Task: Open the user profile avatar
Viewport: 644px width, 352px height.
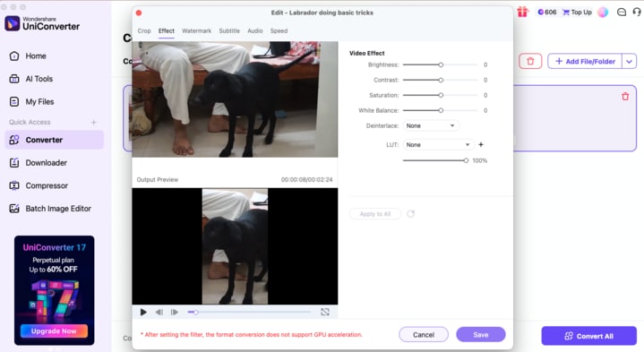Action: coord(603,13)
